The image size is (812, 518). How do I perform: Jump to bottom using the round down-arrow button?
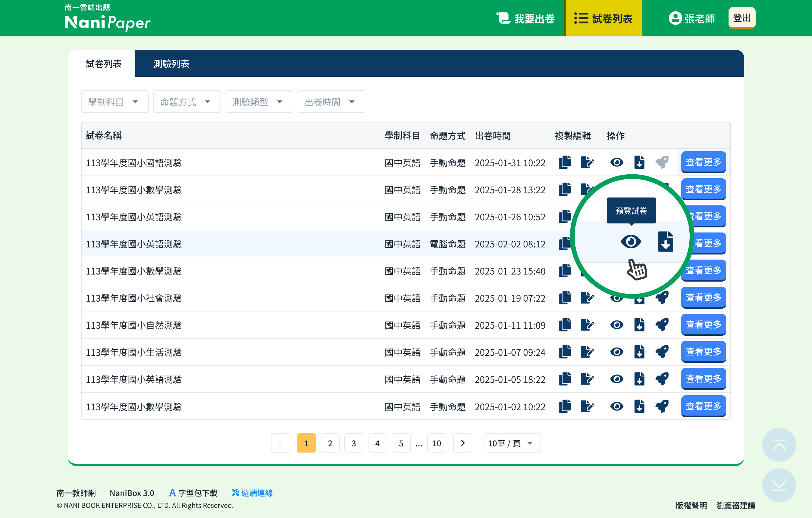[779, 485]
